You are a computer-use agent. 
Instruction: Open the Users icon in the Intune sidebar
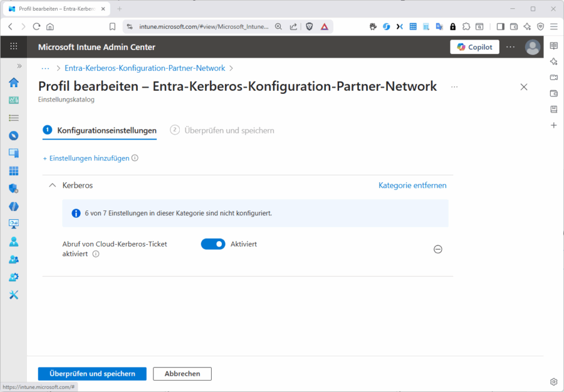14,241
